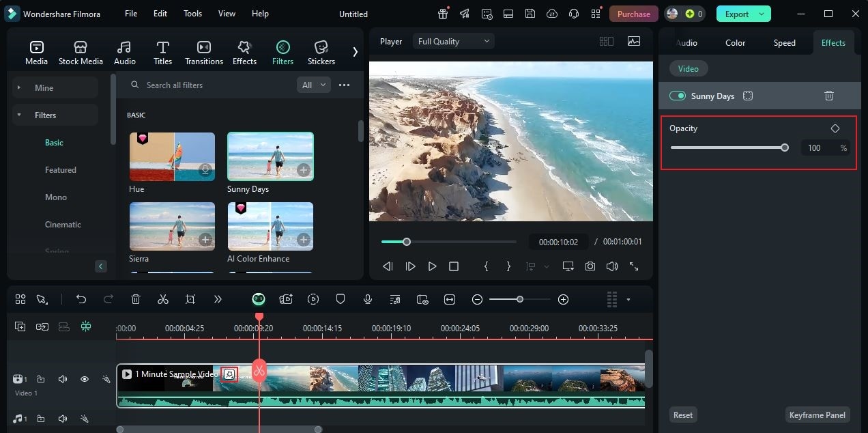The width and height of the screenshot is (868, 433).
Task: Open the Effects library tab
Action: click(x=244, y=52)
